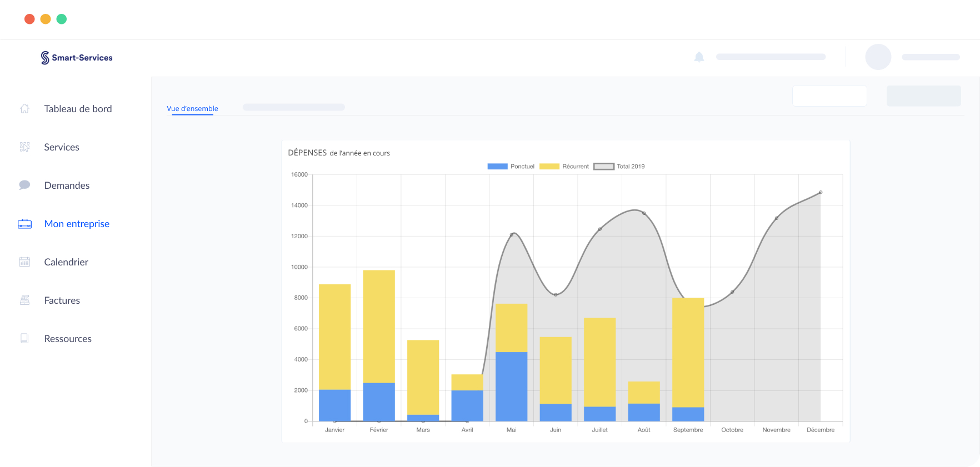Click the green window maximize button
Screen dimensions: 980x467
(62, 19)
